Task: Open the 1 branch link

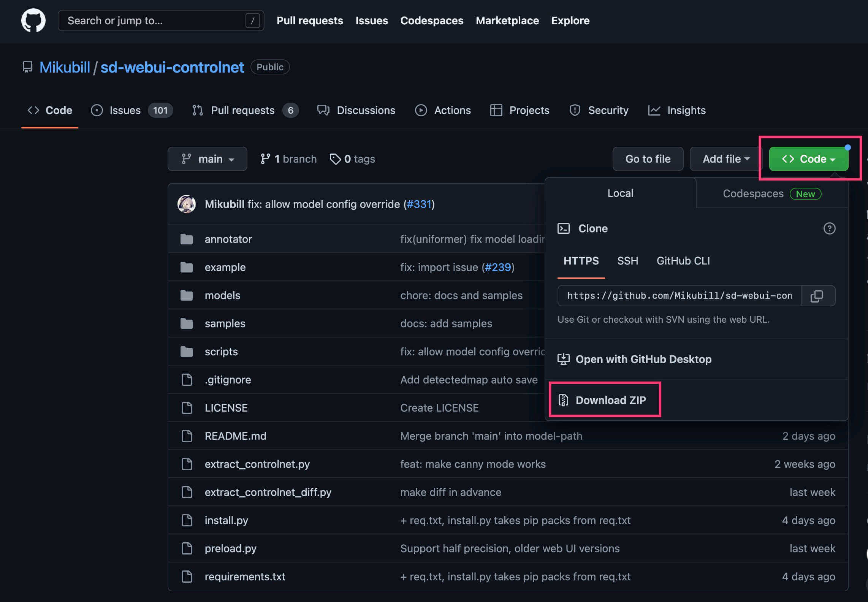Action: (x=288, y=159)
